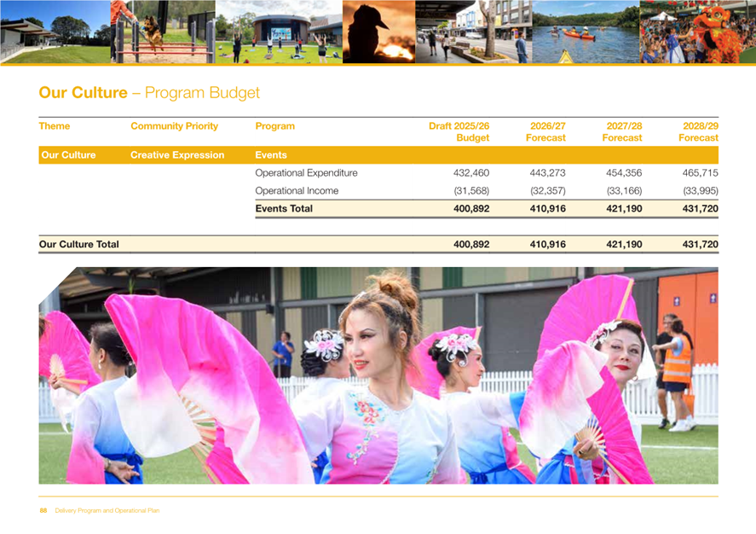Image resolution: width=756 pixels, height=534 pixels.
Task: Click the 'Operational Expenditure' row label
Action: (x=306, y=173)
